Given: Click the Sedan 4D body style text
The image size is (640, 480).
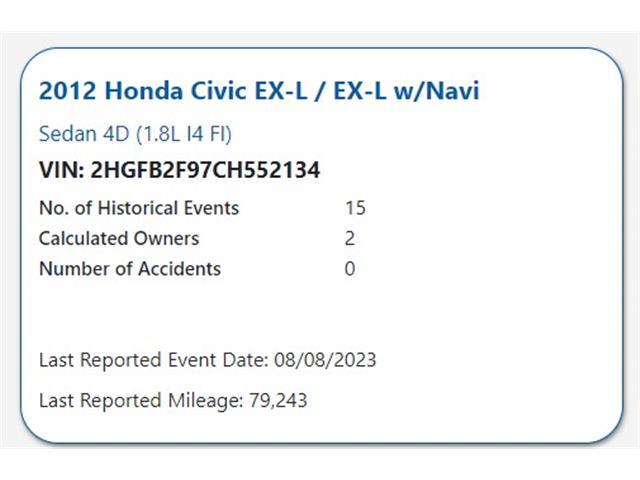Looking at the screenshot, I should tap(77, 133).
